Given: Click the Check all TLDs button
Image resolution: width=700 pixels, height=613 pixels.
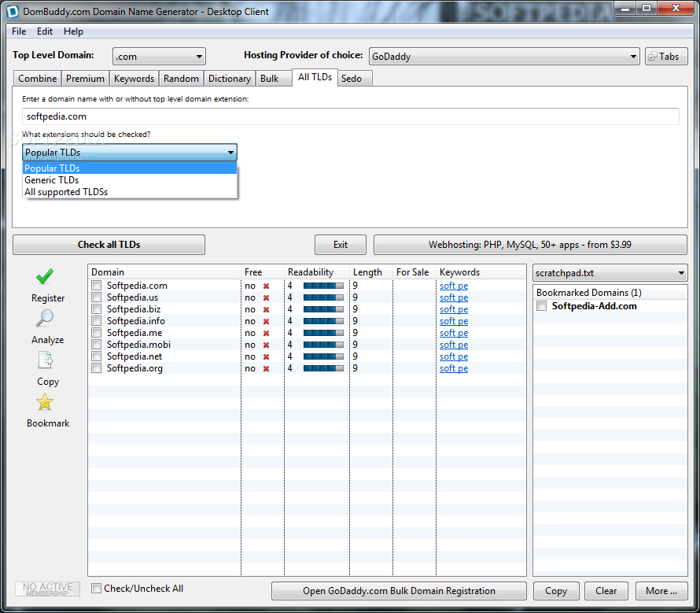Looking at the screenshot, I should (x=109, y=245).
